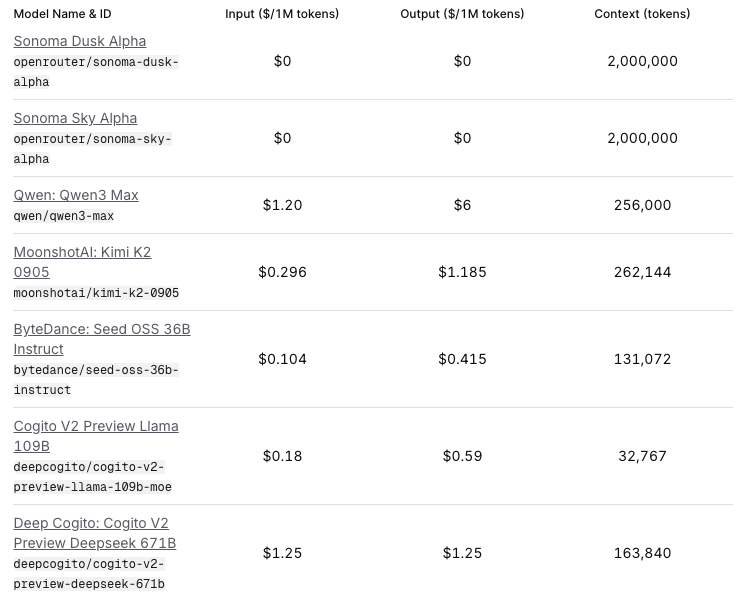Select the openrouter/sonoma-dusk-alpha model ID text
Image resolution: width=742 pixels, height=601 pixels.
pos(96,72)
